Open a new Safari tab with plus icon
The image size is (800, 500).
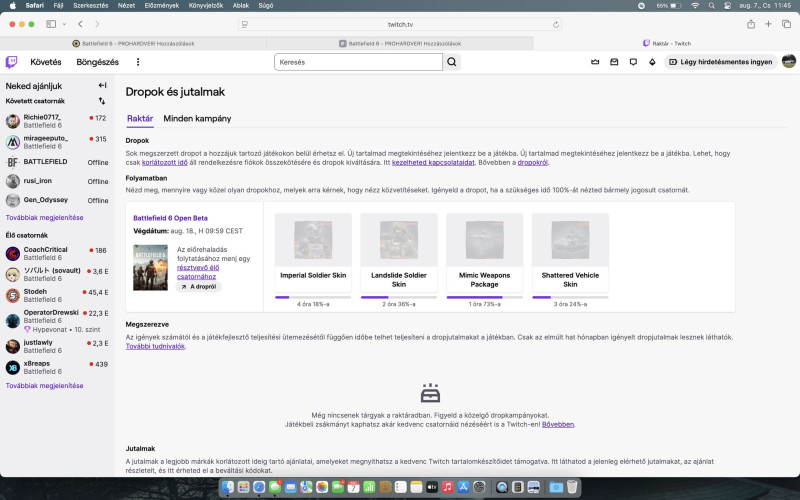768,24
